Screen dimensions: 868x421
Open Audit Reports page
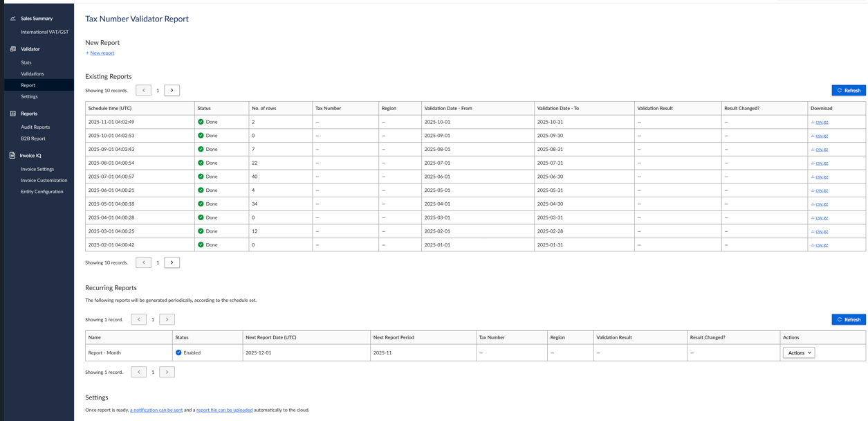tap(35, 127)
